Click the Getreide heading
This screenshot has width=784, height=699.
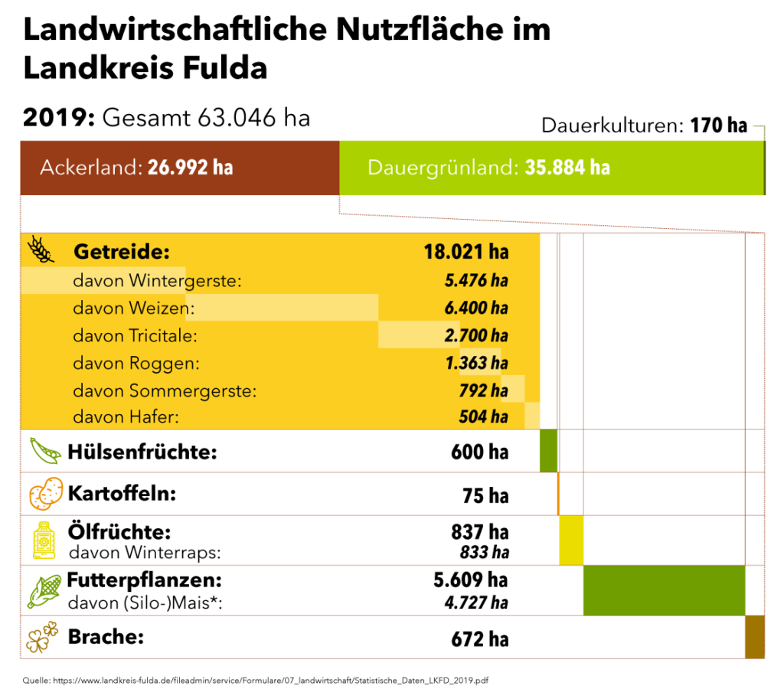click(x=121, y=252)
